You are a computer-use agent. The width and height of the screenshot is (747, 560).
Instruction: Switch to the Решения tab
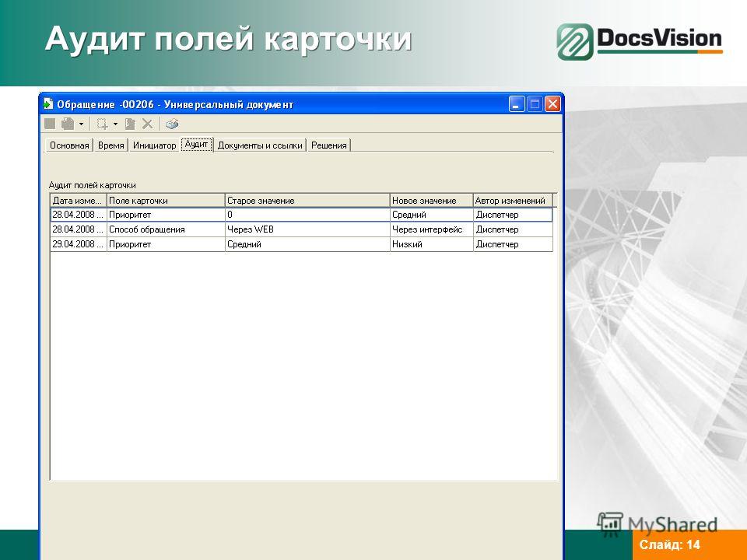click(x=328, y=145)
